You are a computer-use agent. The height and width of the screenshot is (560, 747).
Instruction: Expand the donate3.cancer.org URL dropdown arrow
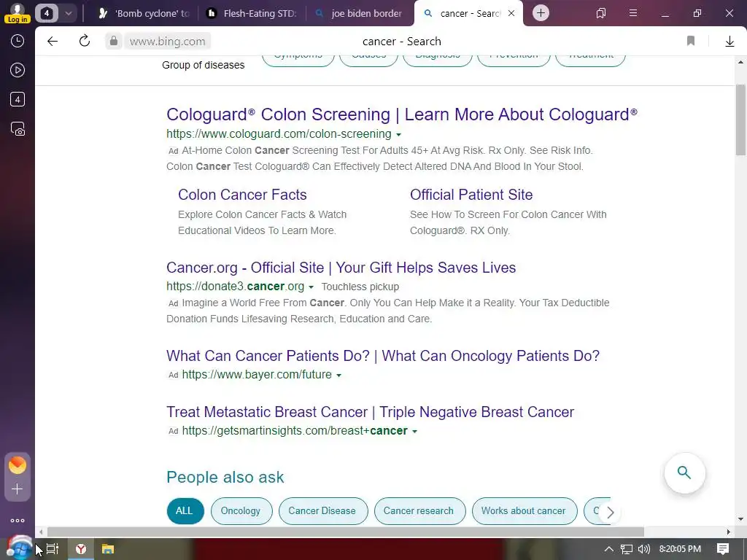(311, 287)
